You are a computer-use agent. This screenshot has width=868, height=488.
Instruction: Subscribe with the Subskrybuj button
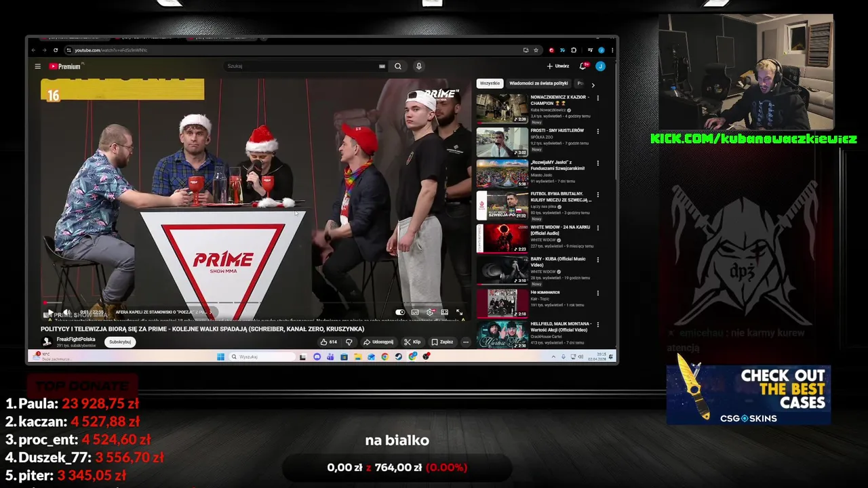pyautogui.click(x=120, y=342)
